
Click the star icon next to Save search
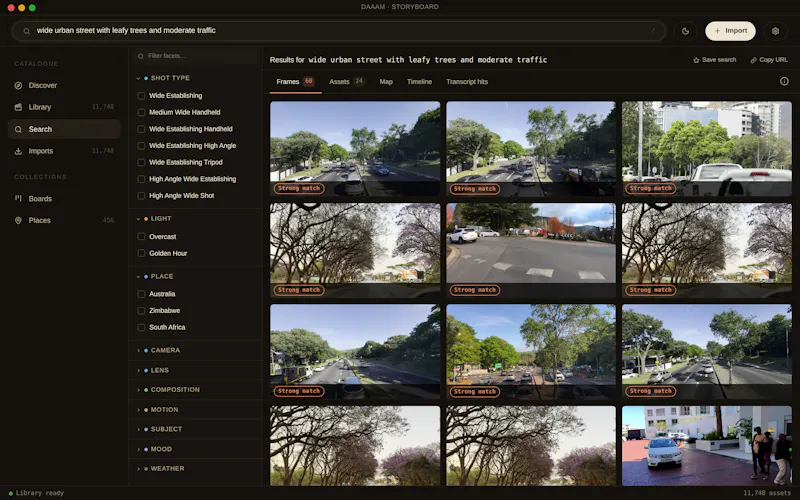pos(696,60)
